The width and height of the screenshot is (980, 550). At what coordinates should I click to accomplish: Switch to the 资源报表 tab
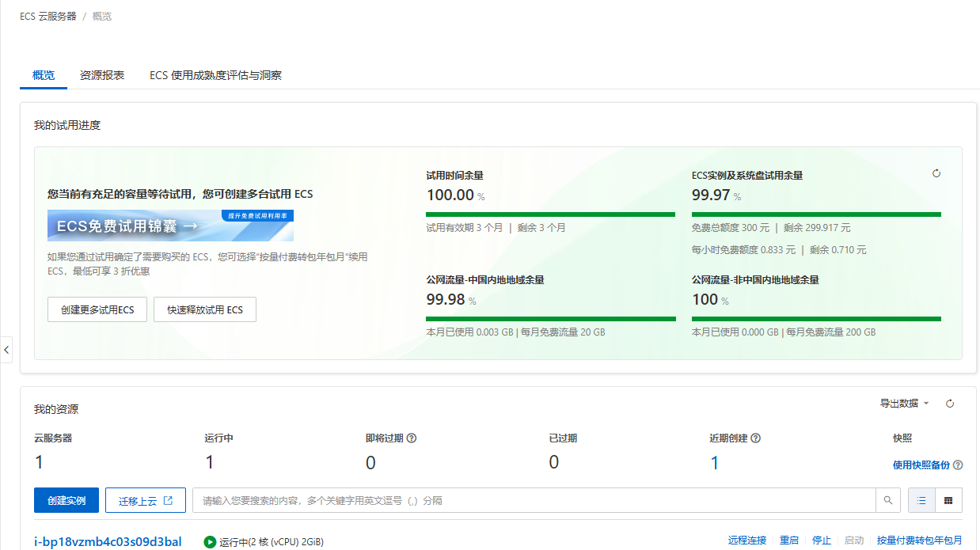[x=102, y=75]
